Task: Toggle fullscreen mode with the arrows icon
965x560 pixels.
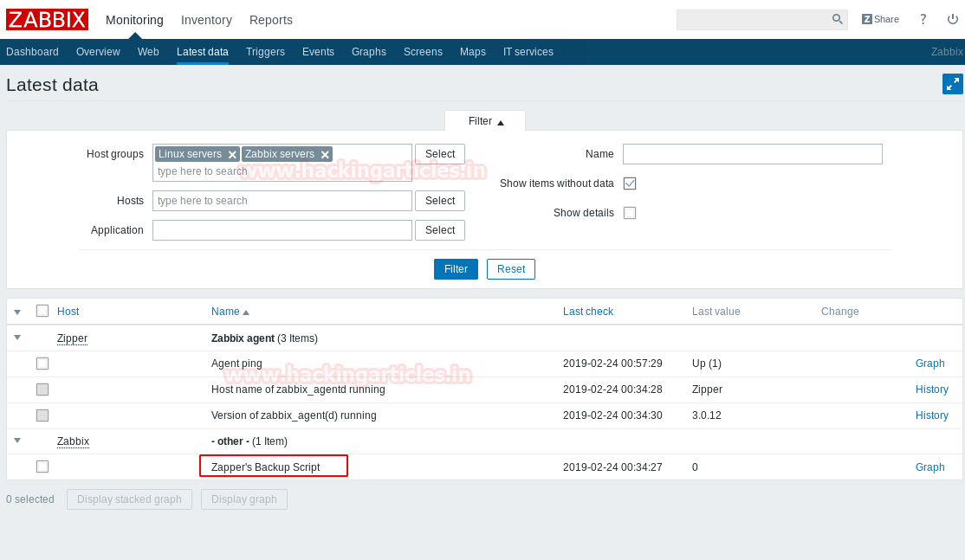Action: pyautogui.click(x=952, y=84)
